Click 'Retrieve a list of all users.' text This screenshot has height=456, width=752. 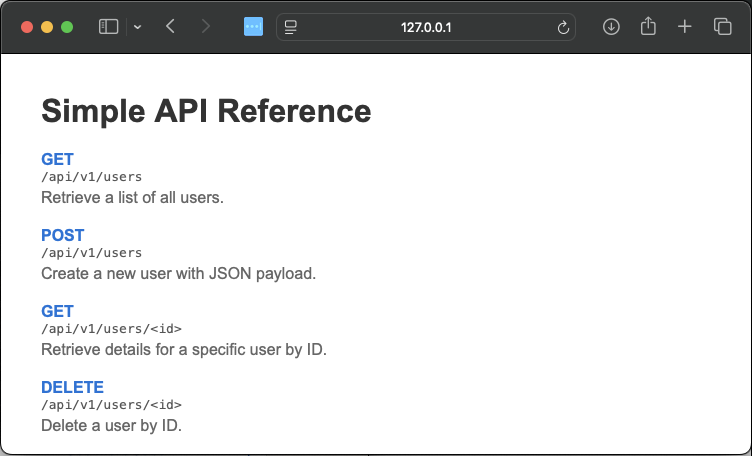[x=132, y=198]
